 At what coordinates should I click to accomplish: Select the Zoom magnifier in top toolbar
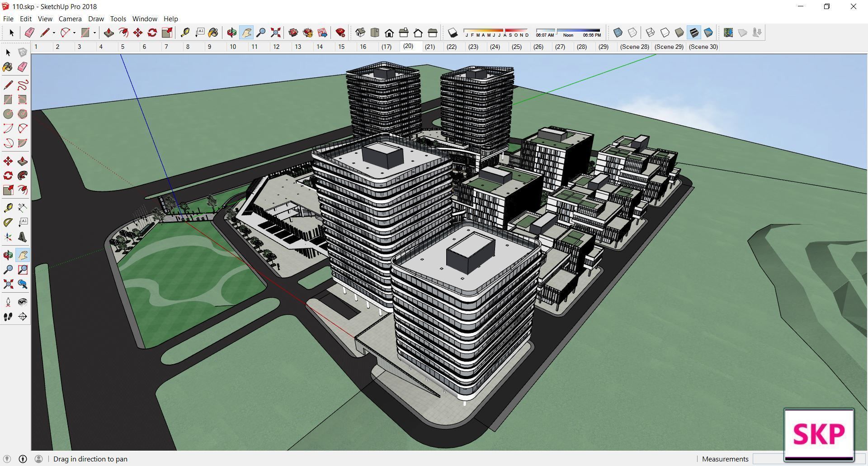pyautogui.click(x=261, y=33)
